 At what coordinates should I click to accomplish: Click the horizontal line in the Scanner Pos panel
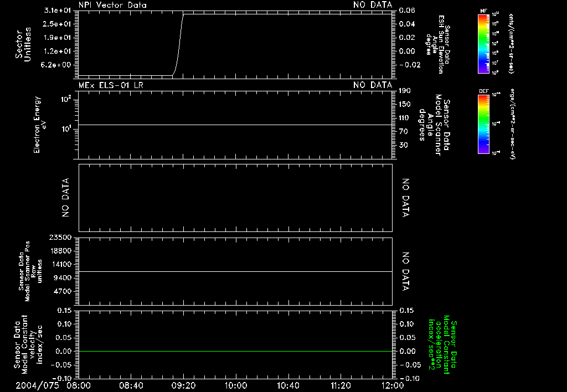coord(235,271)
